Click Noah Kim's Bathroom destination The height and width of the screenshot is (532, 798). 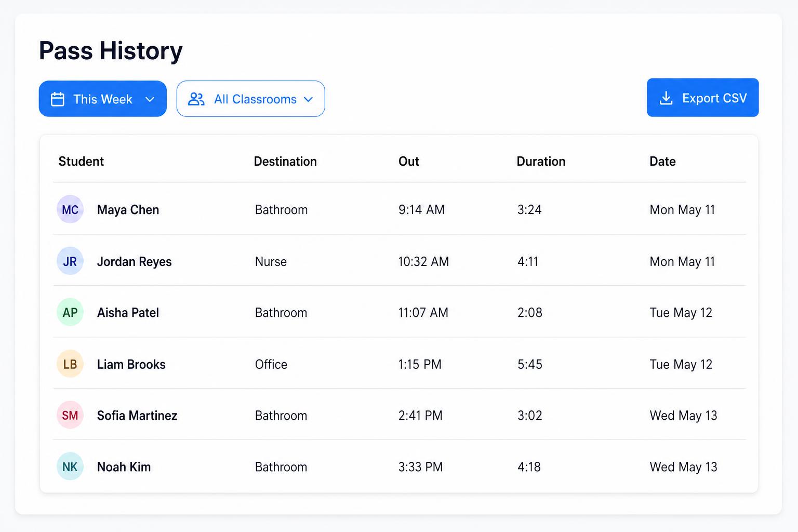(281, 467)
